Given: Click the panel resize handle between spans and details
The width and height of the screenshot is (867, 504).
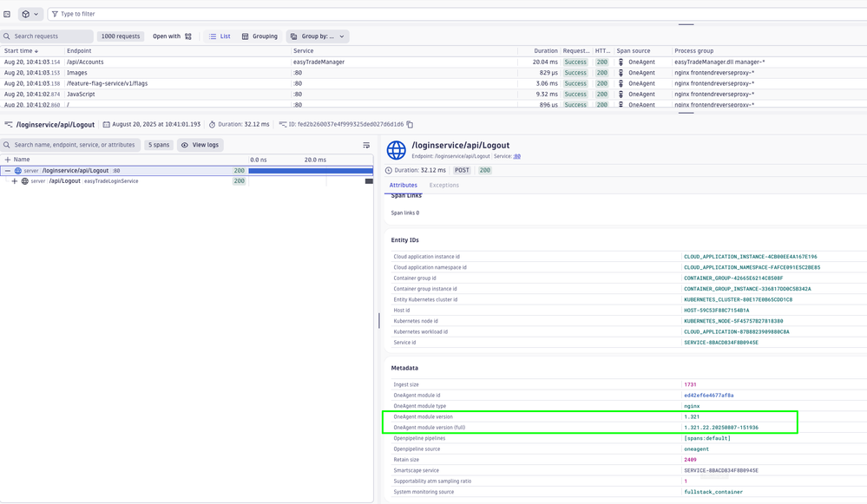Looking at the screenshot, I should point(378,320).
